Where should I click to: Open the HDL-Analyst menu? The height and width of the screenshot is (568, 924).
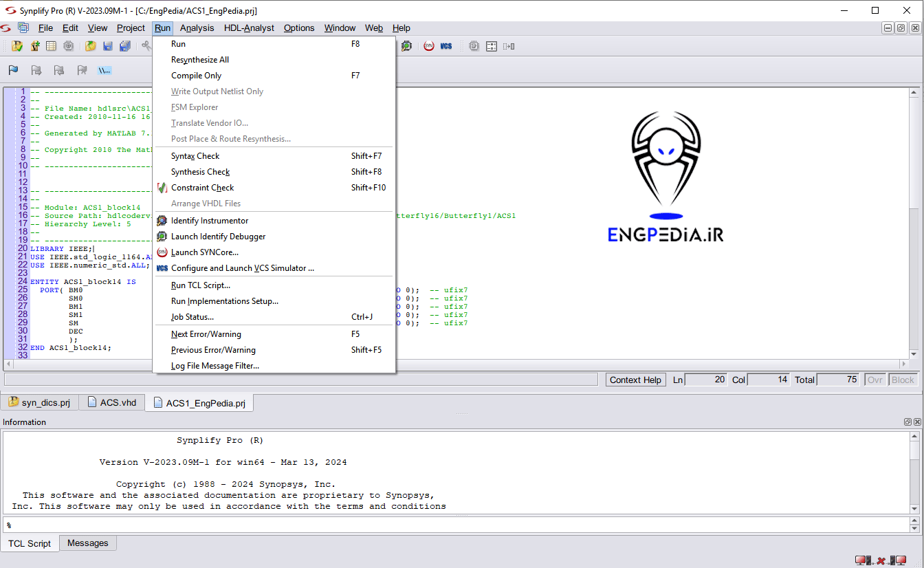click(249, 28)
